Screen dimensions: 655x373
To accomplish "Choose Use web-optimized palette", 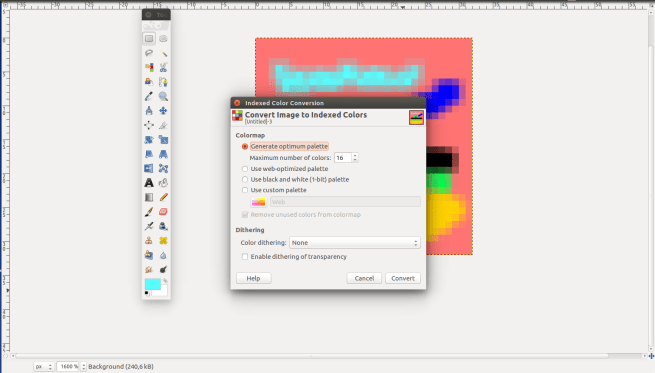I will [x=285, y=169].
